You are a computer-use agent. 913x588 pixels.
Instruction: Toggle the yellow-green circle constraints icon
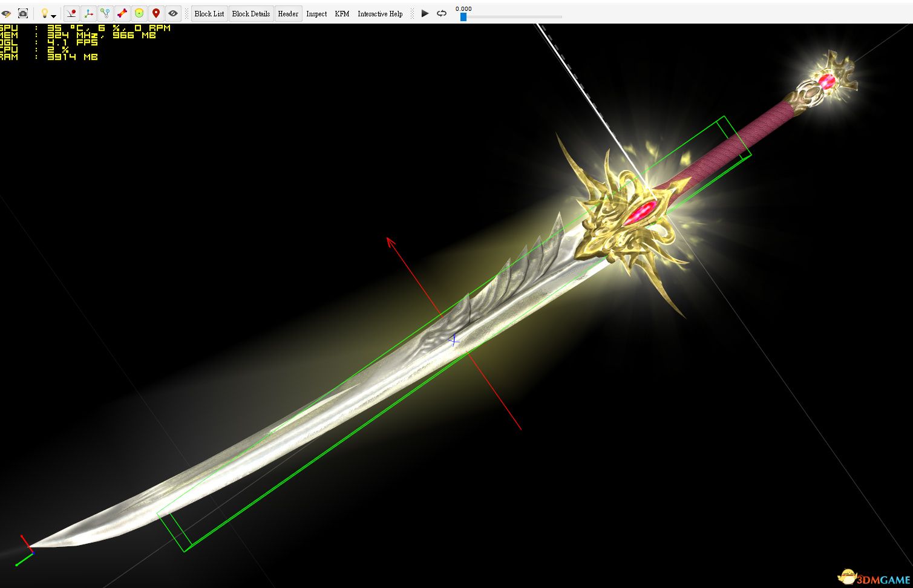tap(139, 13)
